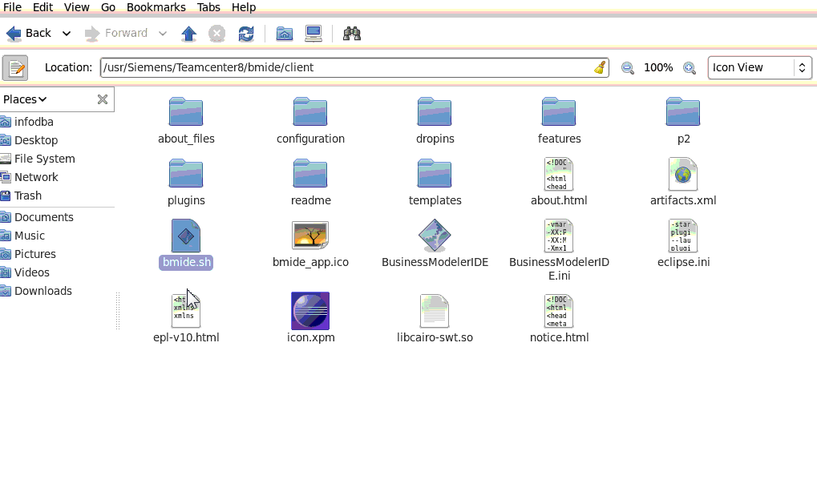Open the Go menu
This screenshot has width=817, height=504.
point(108,7)
